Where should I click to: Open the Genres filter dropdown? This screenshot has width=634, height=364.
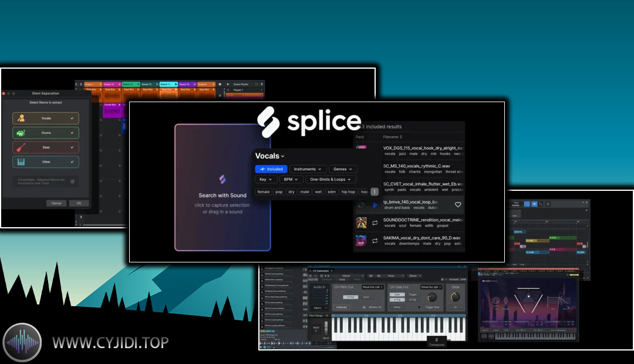click(x=342, y=169)
